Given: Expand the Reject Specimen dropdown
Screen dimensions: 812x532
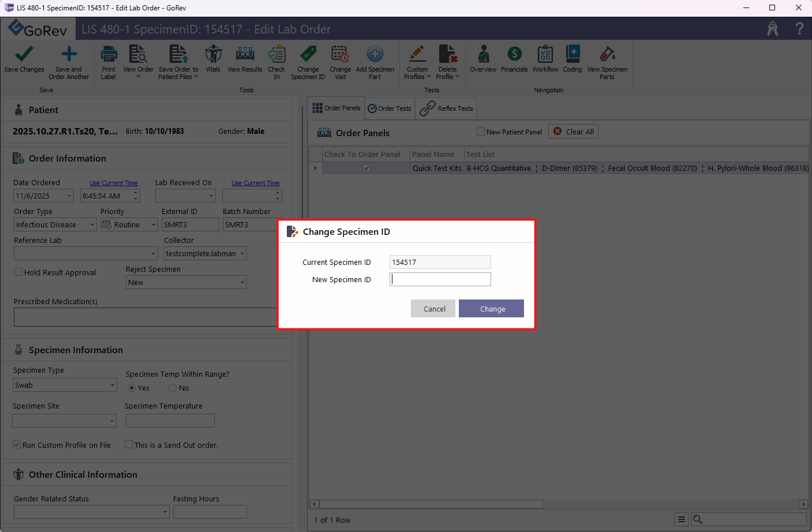Looking at the screenshot, I should [x=242, y=283].
